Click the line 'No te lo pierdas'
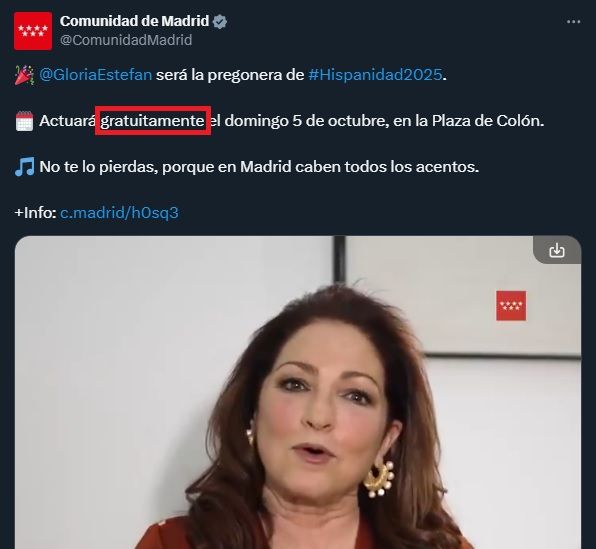 click(x=259, y=167)
